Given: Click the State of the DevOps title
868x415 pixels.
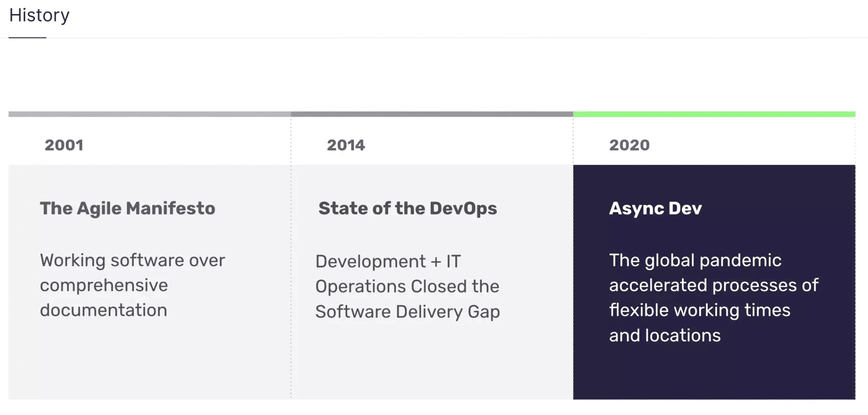Looking at the screenshot, I should pyautogui.click(x=408, y=208).
